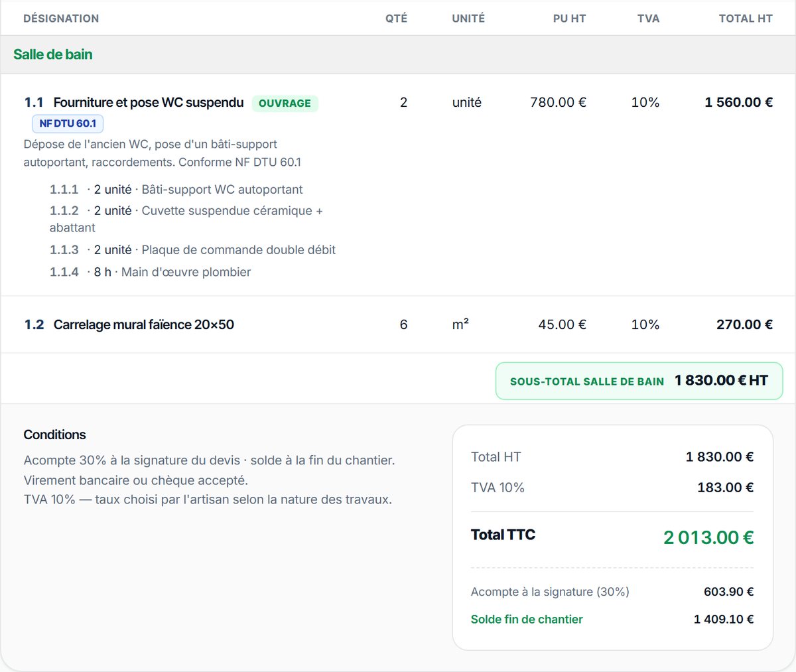The height and width of the screenshot is (672, 796).
Task: Click 'Acompte 30% à la signature du devis' line
Action: [x=209, y=460]
